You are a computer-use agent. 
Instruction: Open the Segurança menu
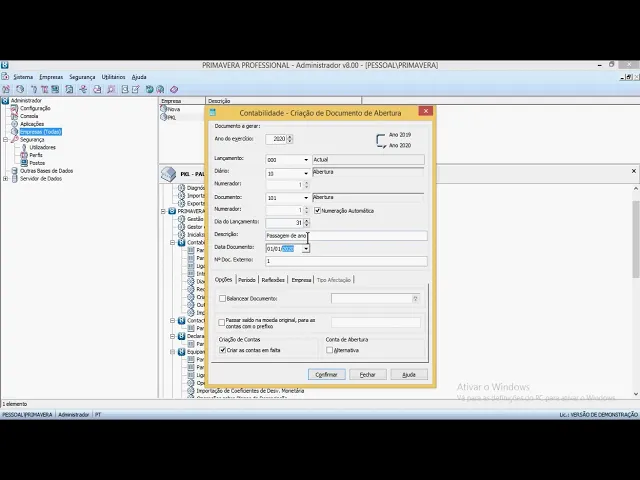pos(82,77)
